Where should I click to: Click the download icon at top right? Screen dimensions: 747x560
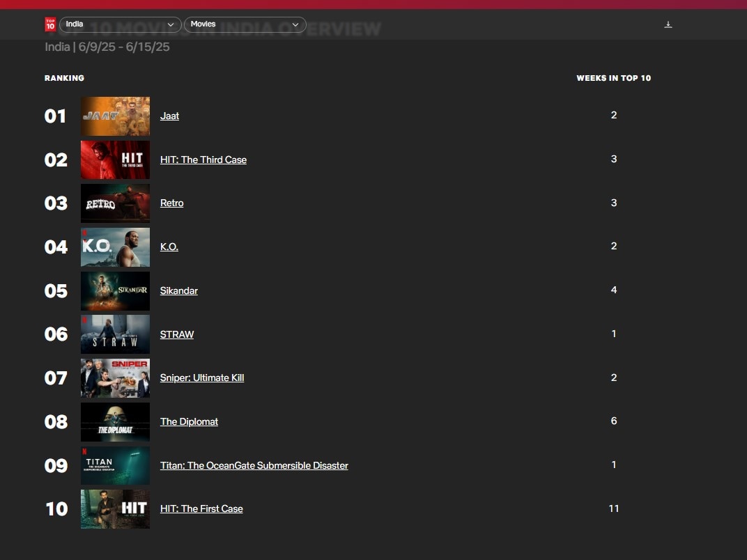[x=668, y=24]
